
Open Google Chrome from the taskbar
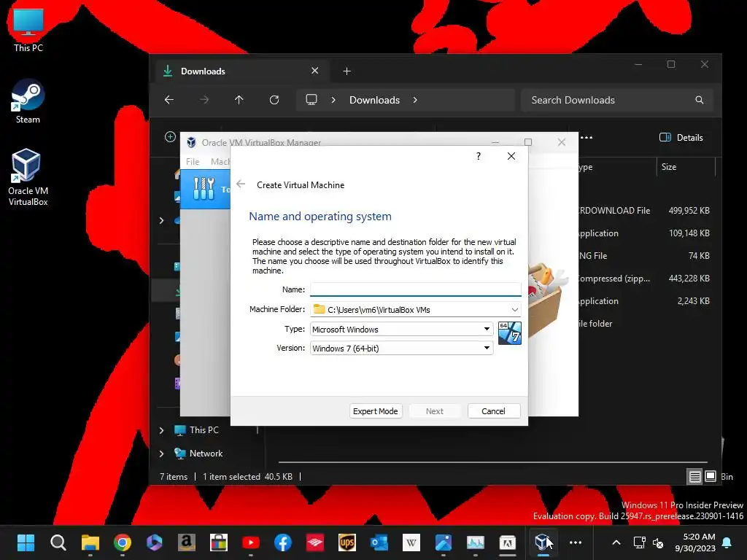tap(123, 542)
